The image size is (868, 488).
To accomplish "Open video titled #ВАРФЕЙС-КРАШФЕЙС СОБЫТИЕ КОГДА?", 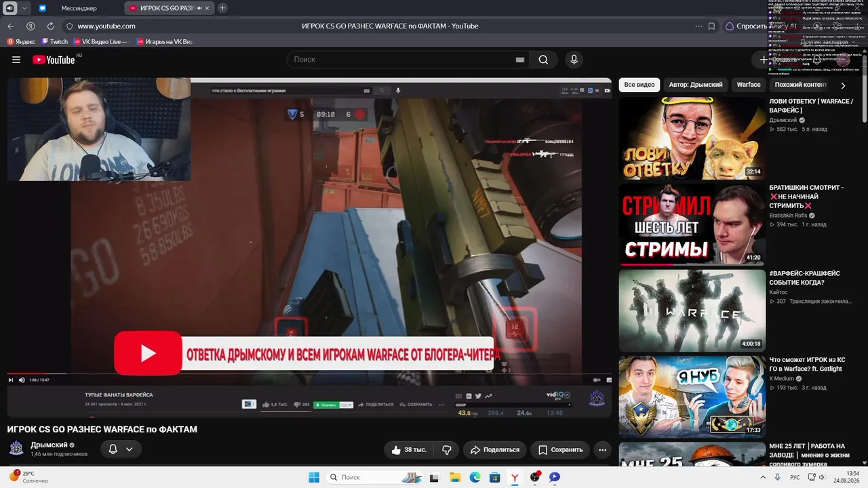I will coord(804,278).
